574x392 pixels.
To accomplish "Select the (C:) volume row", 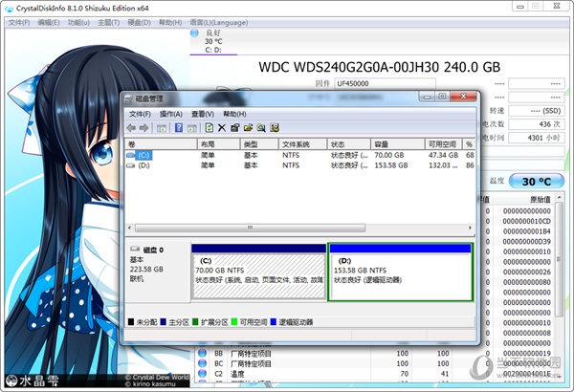I will click(x=299, y=155).
